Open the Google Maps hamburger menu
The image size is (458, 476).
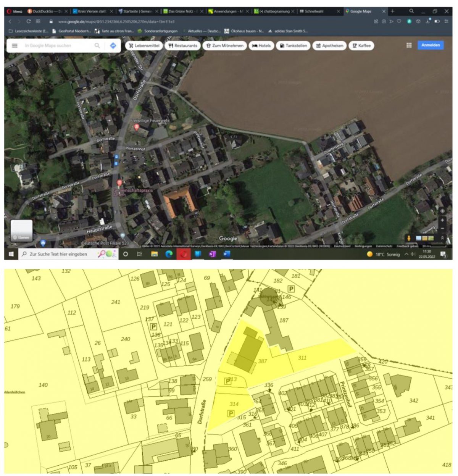pos(15,45)
